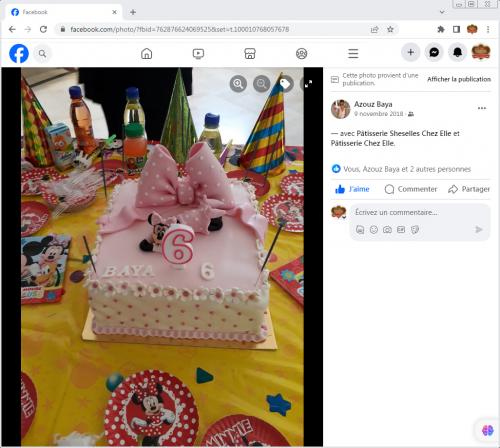Click the birthday cake photo
500x448 pixels.
162,257
